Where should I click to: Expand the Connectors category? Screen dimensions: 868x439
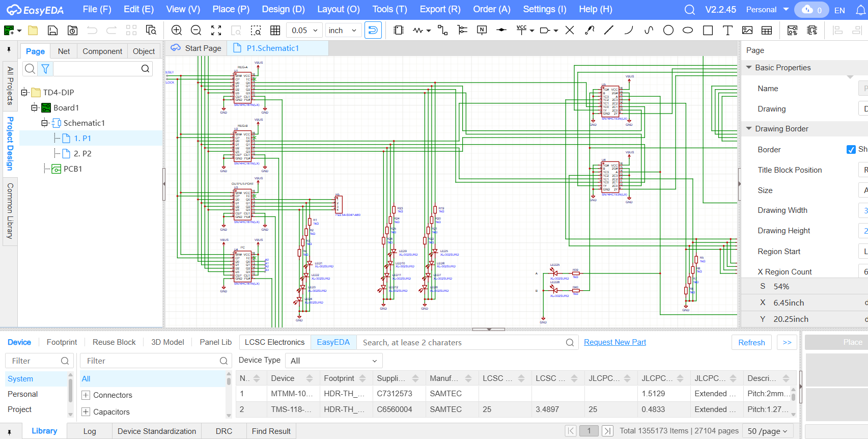pyautogui.click(x=86, y=395)
